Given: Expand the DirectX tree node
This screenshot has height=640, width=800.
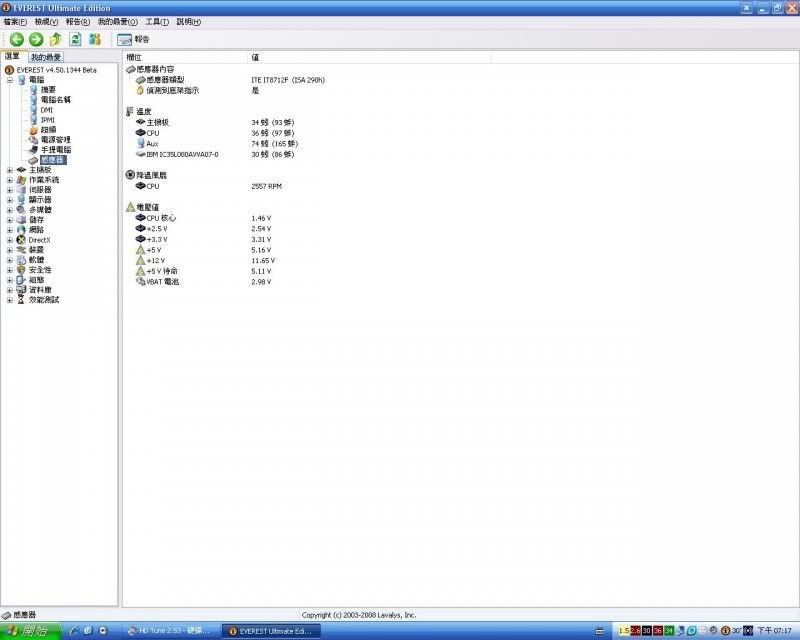Looking at the screenshot, I should [x=10, y=240].
